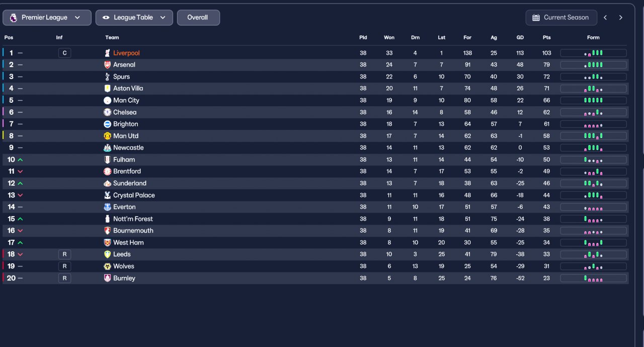Open the Premier League competition dropdown
Image resolution: width=644 pixels, height=347 pixels.
[x=47, y=18]
